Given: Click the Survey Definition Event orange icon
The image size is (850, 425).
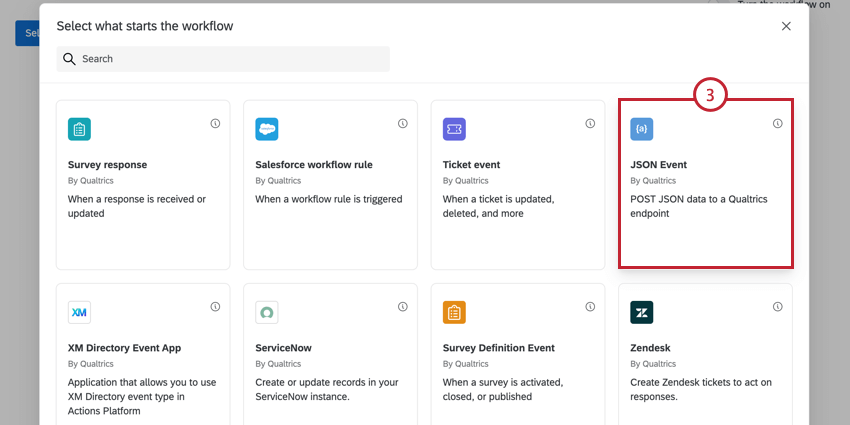Looking at the screenshot, I should (454, 312).
